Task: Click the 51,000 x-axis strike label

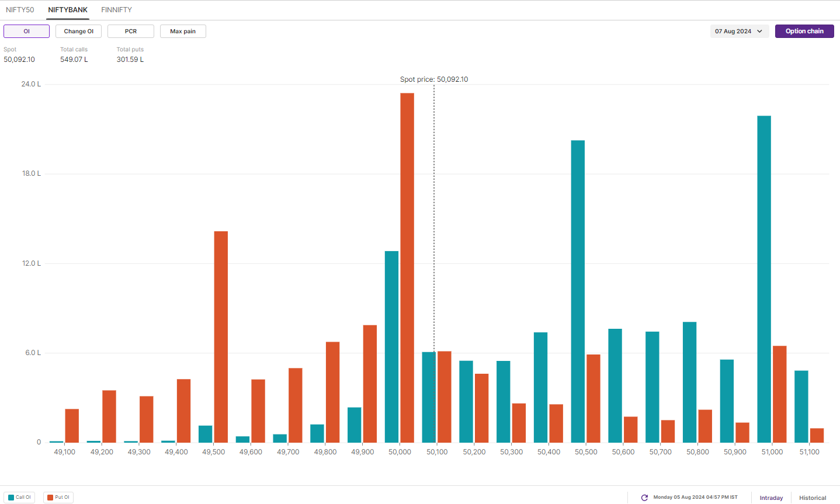Action: [772, 452]
